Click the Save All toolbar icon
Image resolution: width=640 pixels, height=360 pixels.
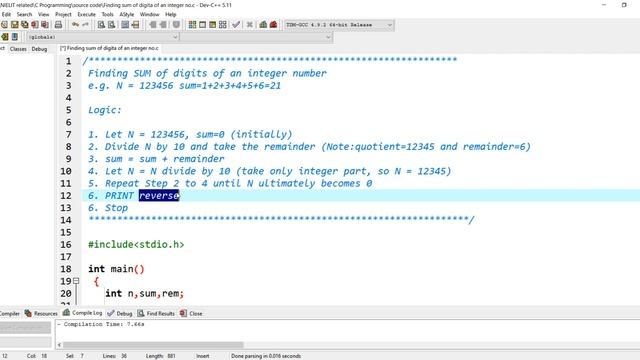pyautogui.click(x=25, y=25)
